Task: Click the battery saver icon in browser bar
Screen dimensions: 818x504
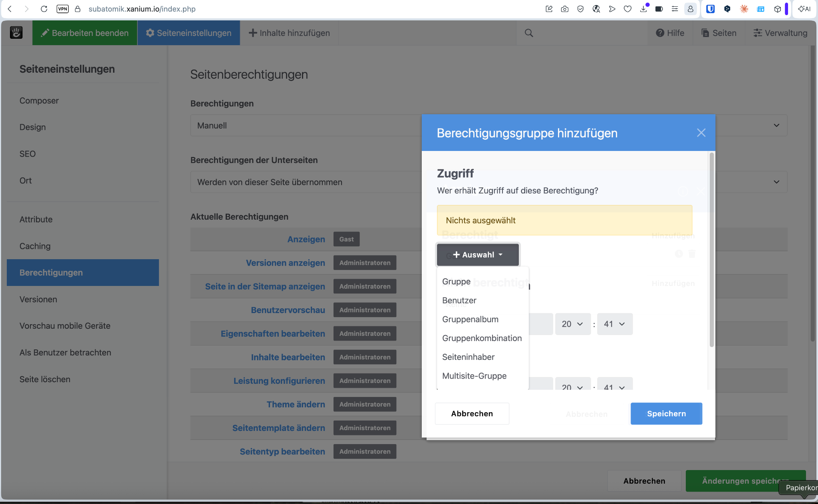Action: pyautogui.click(x=659, y=9)
